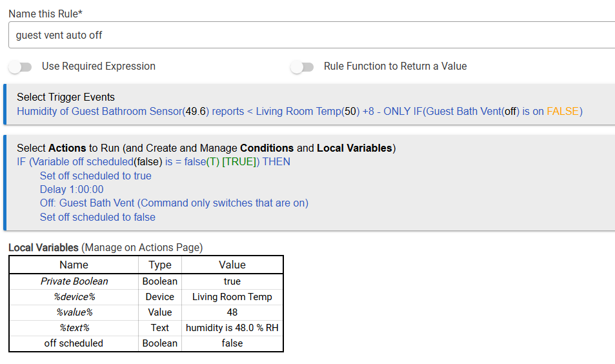The width and height of the screenshot is (615, 364).
Task: Click the Type column header
Action: point(160,265)
